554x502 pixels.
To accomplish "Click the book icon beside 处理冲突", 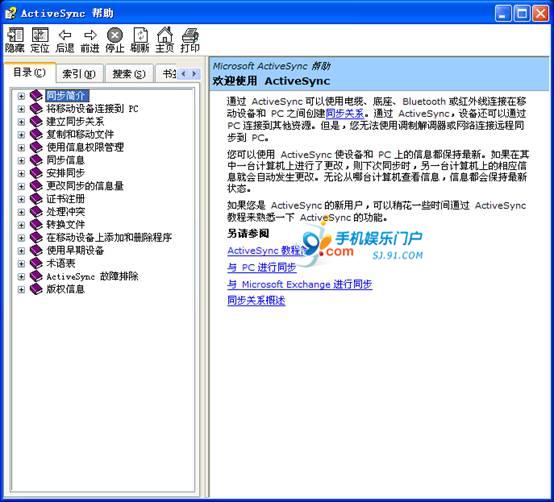I will pyautogui.click(x=36, y=212).
